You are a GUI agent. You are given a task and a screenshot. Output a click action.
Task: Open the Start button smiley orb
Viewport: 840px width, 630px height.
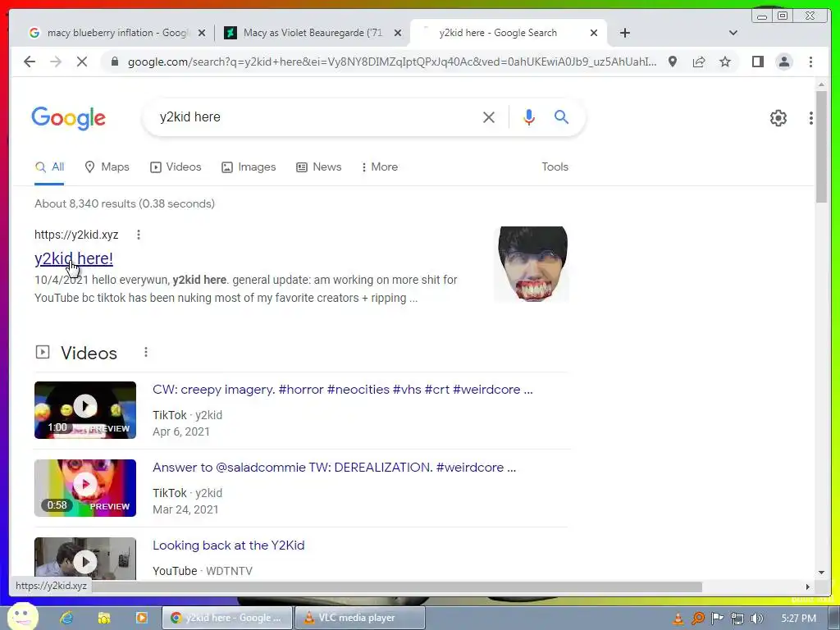tap(22, 616)
